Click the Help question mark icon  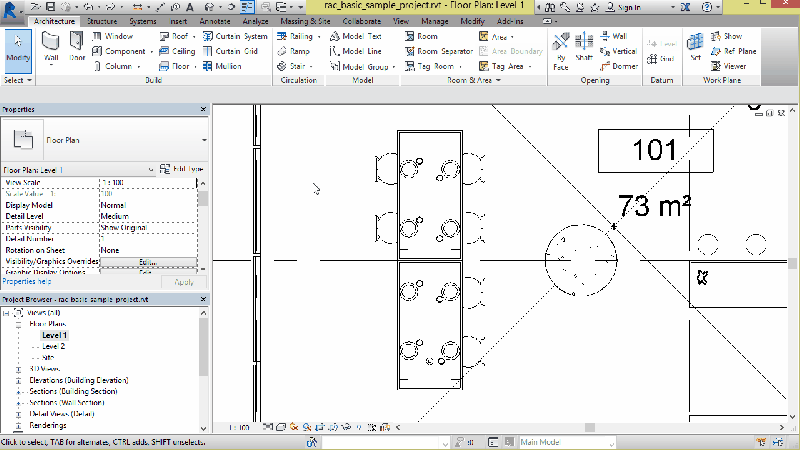coord(707,7)
